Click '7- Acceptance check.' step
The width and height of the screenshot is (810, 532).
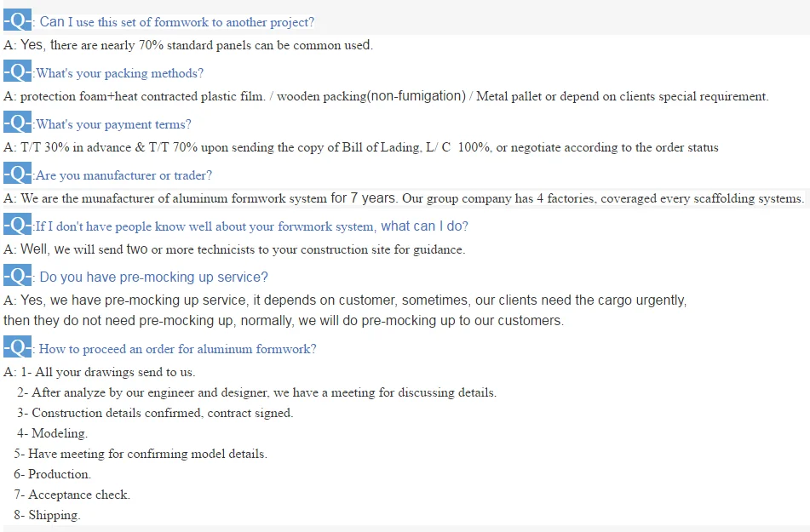coord(72,495)
